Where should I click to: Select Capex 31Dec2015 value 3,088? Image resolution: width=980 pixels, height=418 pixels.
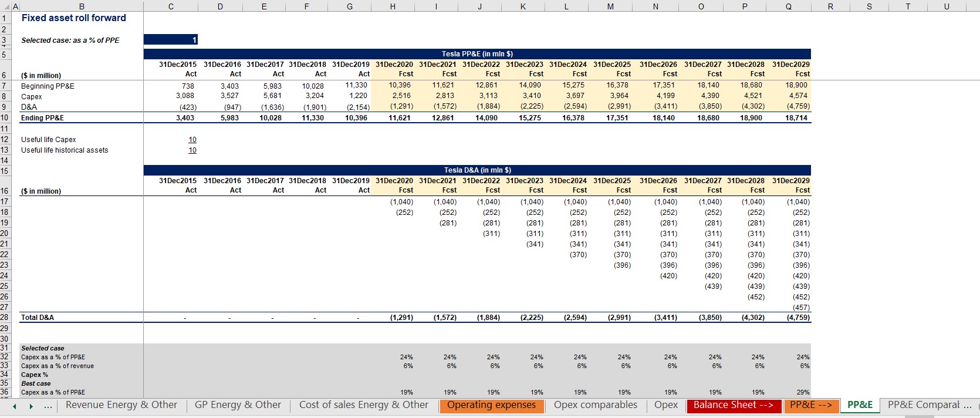pos(185,96)
